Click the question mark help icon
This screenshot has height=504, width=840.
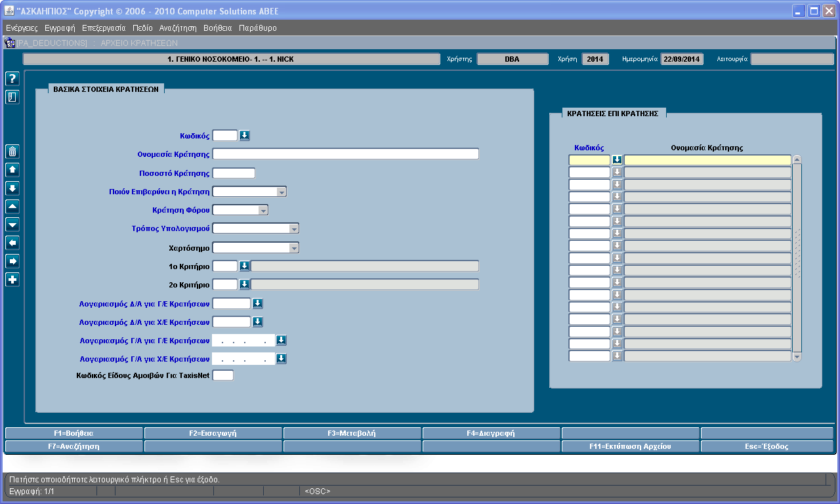pyautogui.click(x=12, y=79)
